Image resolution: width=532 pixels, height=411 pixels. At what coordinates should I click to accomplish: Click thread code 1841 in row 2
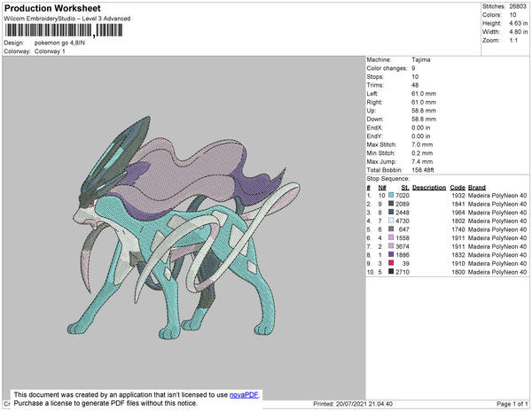(458, 204)
